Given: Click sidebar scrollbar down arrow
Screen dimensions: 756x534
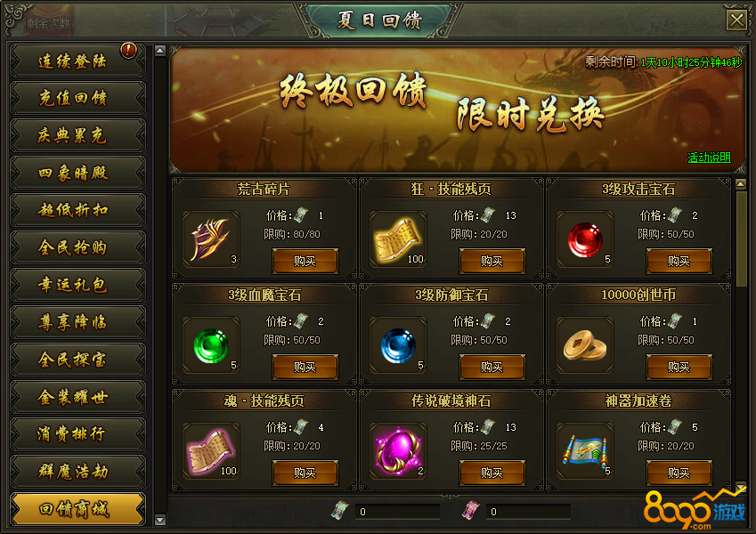Looking at the screenshot, I should (x=160, y=520).
